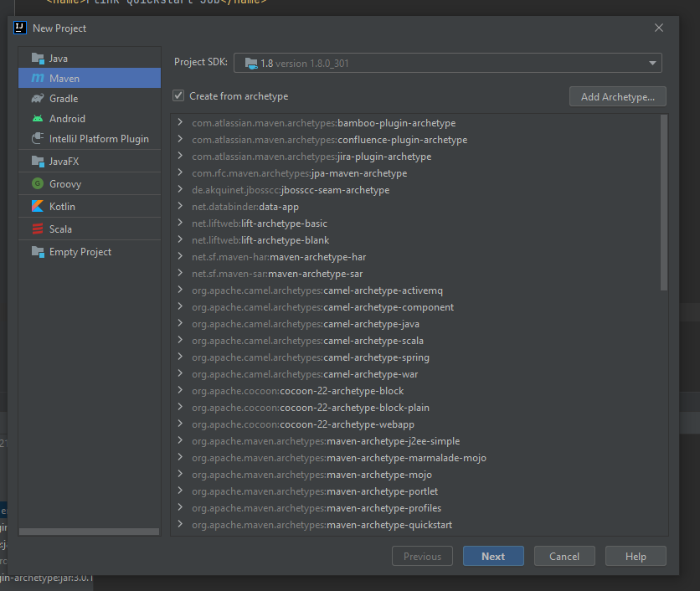Click the Scala red stripes icon
Screen dimensions: 700x591
pyautogui.click(x=38, y=229)
